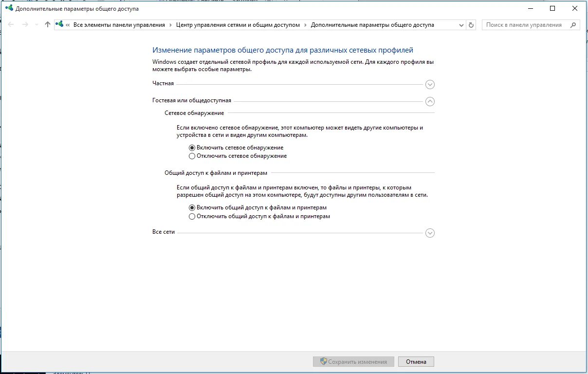The width and height of the screenshot is (588, 374).
Task: Click 'Дополнительные параметры общего доступа' breadcrumb
Action: click(372, 25)
